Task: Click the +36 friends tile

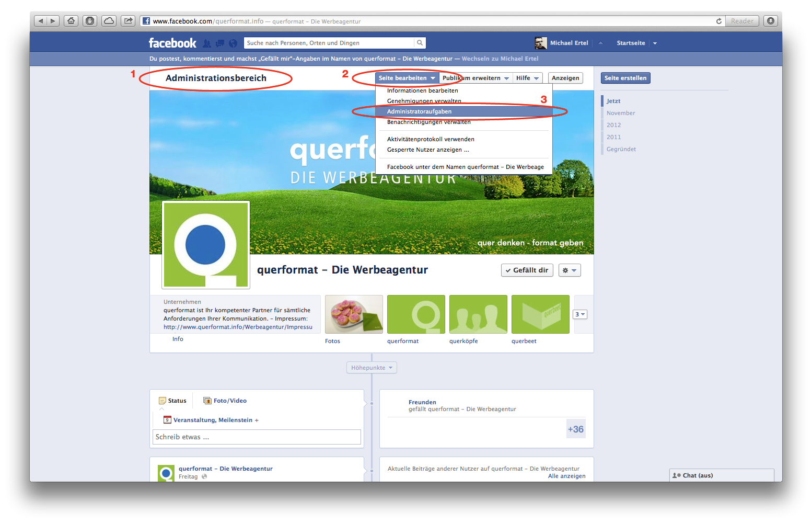Action: [x=576, y=429]
